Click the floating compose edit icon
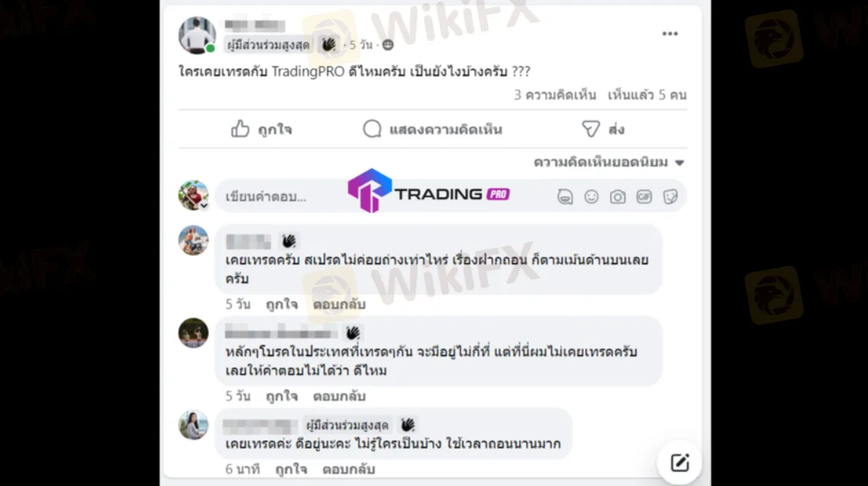Image resolution: width=868 pixels, height=486 pixels. (679, 463)
